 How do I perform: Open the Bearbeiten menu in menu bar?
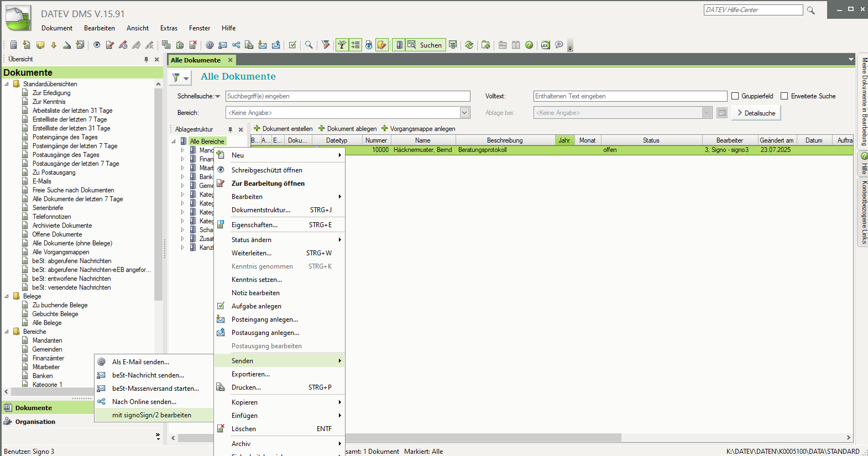pyautogui.click(x=100, y=28)
